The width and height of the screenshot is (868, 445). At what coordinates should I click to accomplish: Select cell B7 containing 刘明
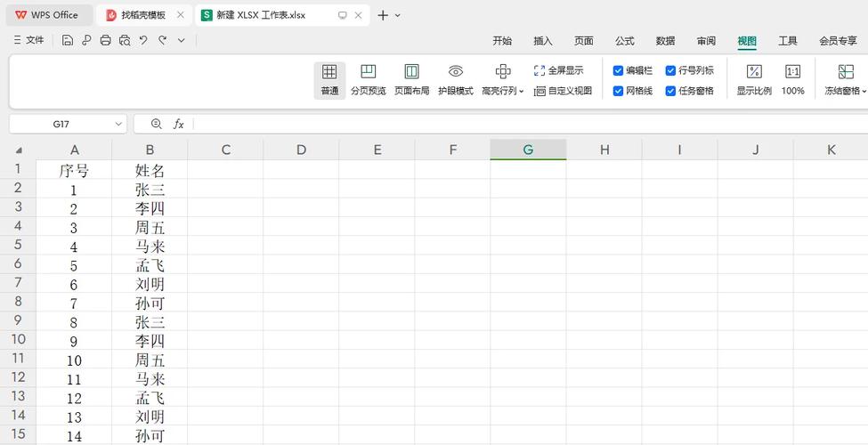(150, 283)
